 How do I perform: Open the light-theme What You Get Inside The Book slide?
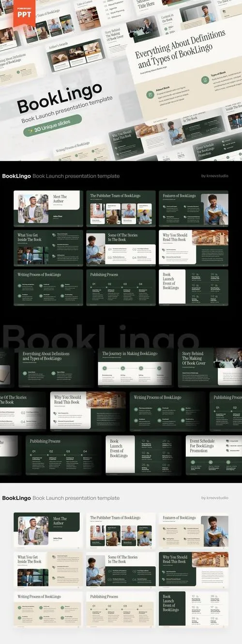pyautogui.click(x=48, y=570)
